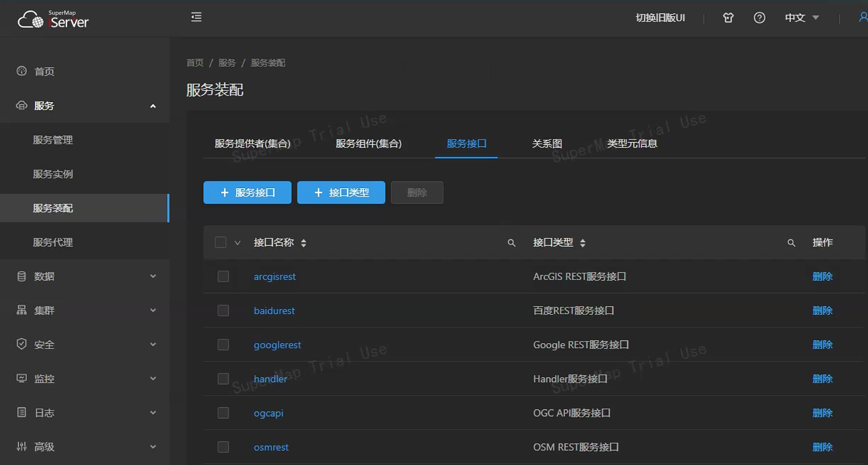Click the grey 删除 toolbar button

[x=417, y=192]
